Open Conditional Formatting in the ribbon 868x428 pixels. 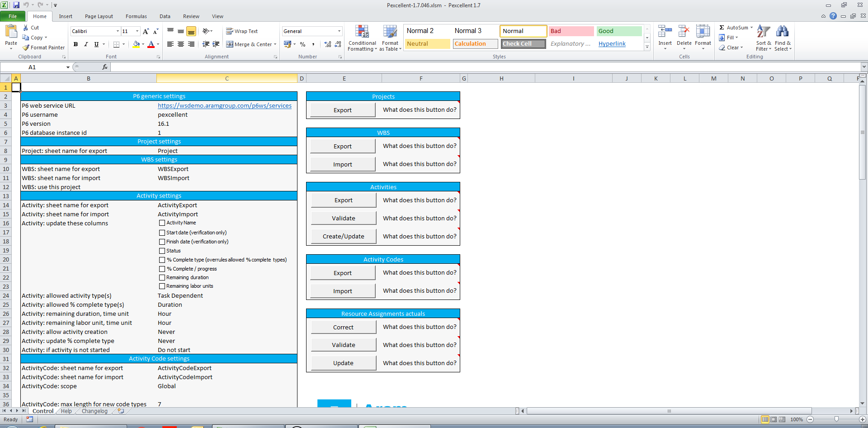click(x=362, y=38)
